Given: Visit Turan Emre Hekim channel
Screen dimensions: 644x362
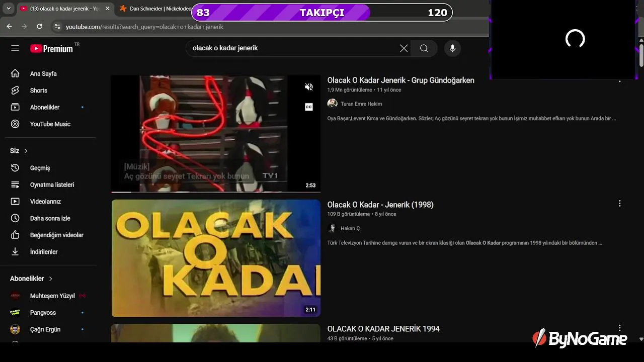Looking at the screenshot, I should pos(361,104).
